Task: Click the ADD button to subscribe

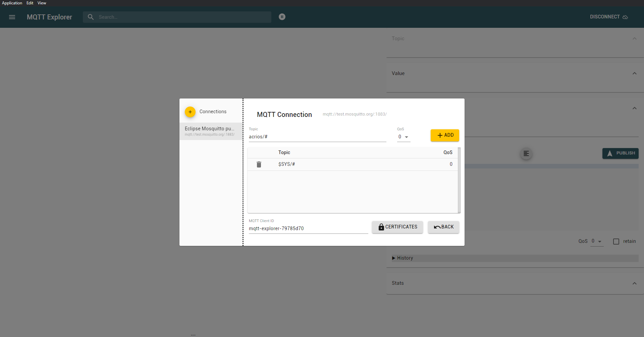Action: (444, 135)
